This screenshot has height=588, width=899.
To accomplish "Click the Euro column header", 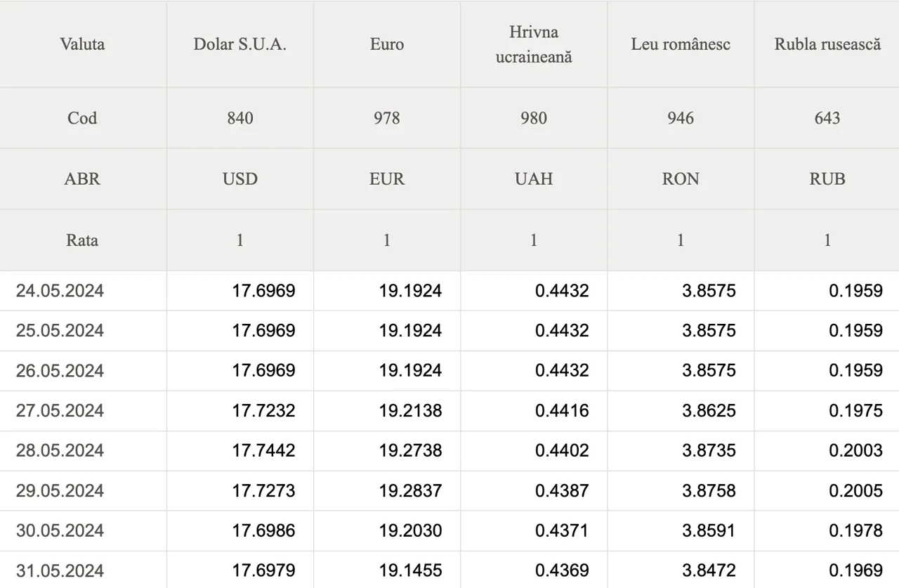I will (387, 44).
